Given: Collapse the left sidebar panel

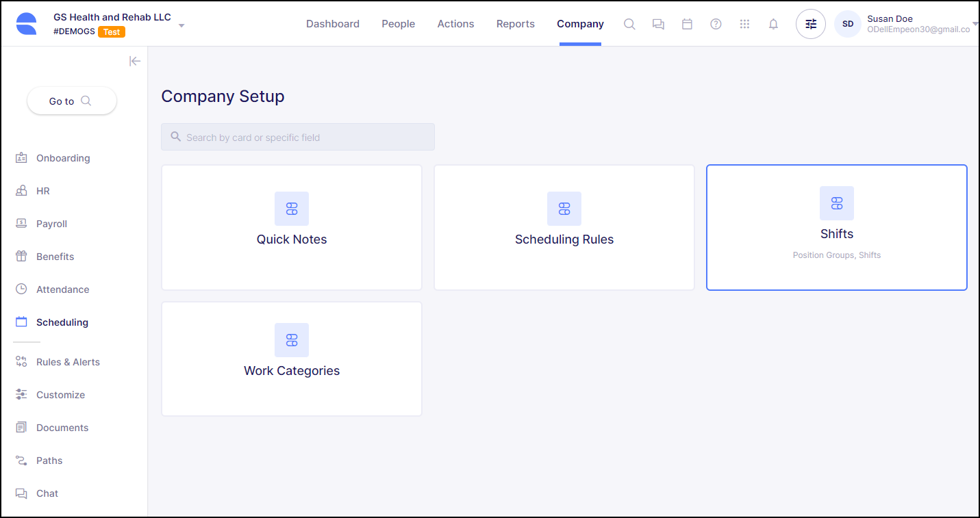Looking at the screenshot, I should pyautogui.click(x=135, y=61).
